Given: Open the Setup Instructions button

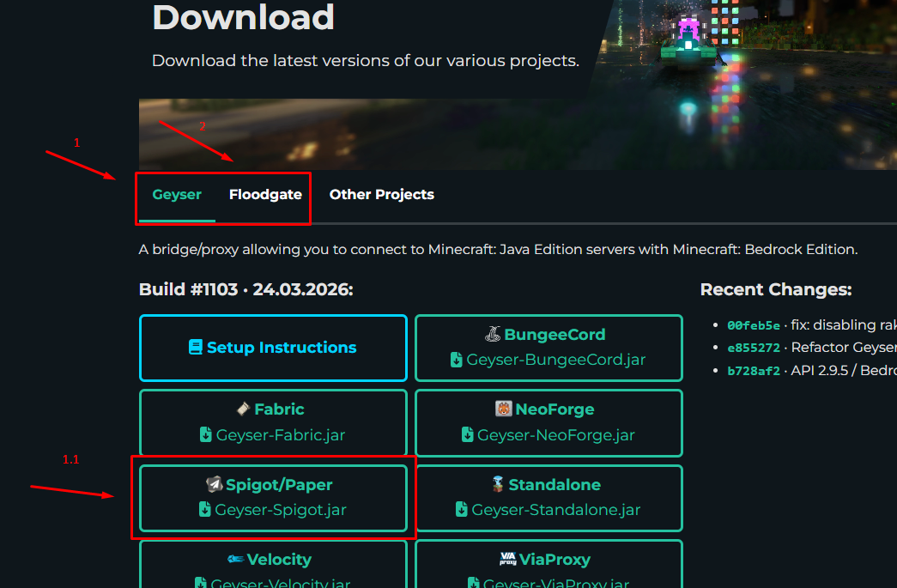Looking at the screenshot, I should click(x=273, y=348).
